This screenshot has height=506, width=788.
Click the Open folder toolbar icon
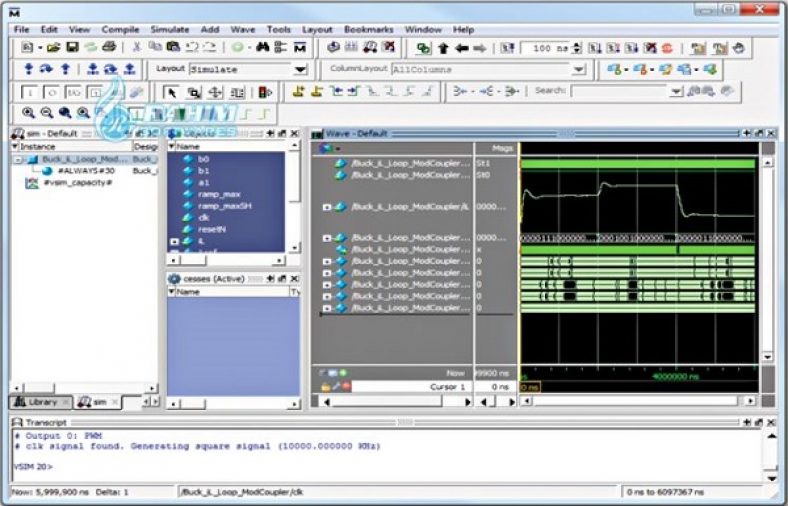pyautogui.click(x=54, y=48)
